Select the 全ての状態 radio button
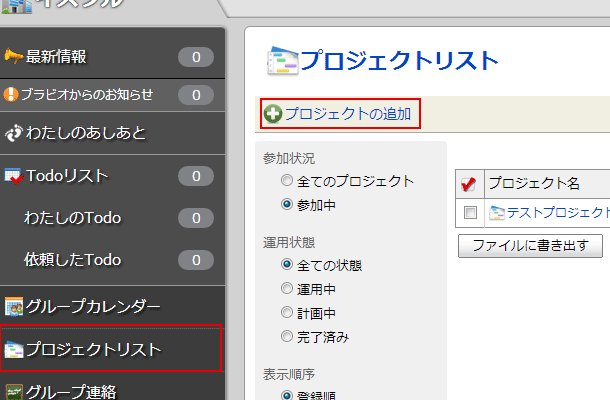Viewport: 610px width, 400px height. (x=287, y=265)
